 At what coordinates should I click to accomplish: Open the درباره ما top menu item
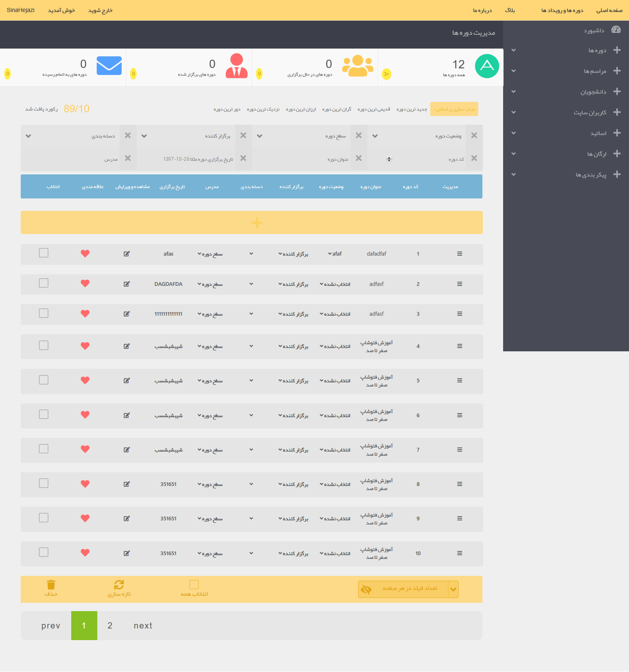click(x=482, y=10)
